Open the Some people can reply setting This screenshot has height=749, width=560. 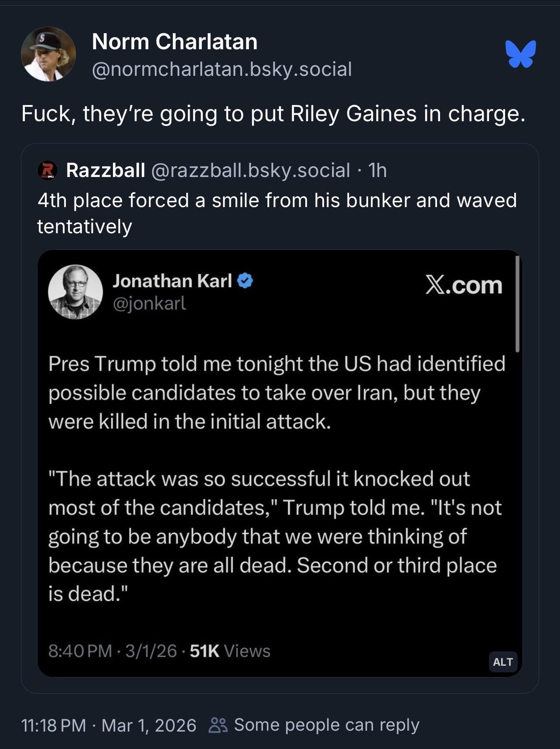click(326, 725)
